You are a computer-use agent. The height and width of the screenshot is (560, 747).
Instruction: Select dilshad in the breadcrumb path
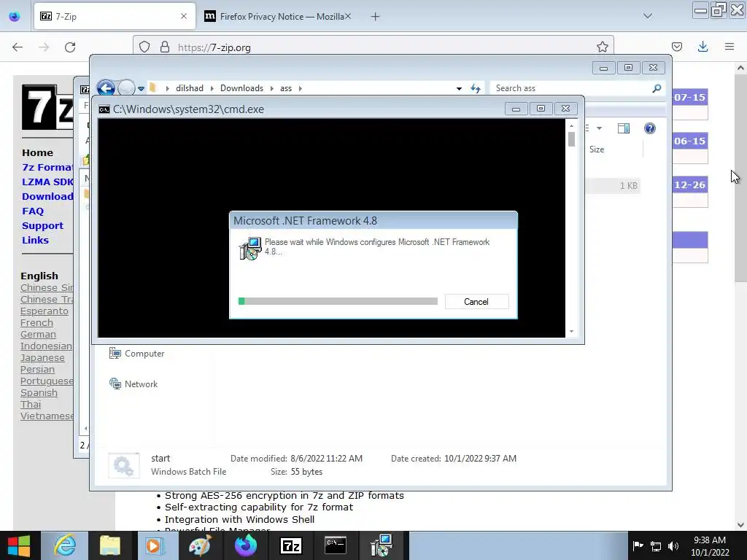point(190,88)
